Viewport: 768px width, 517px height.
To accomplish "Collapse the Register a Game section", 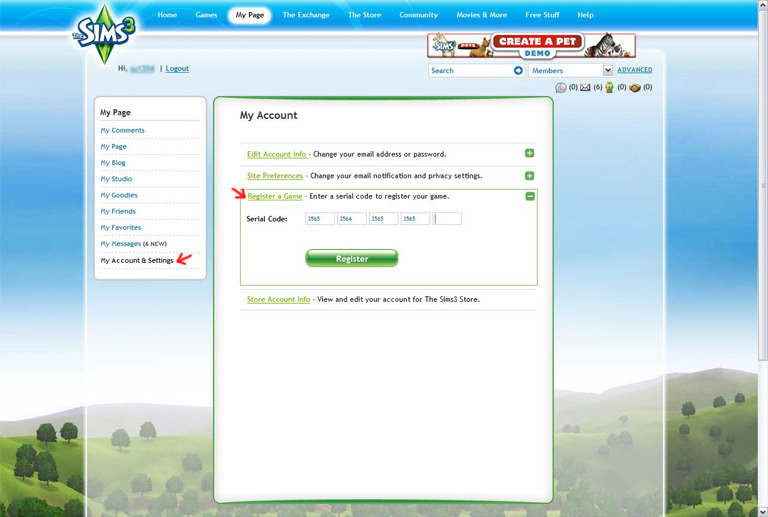I will point(530,196).
